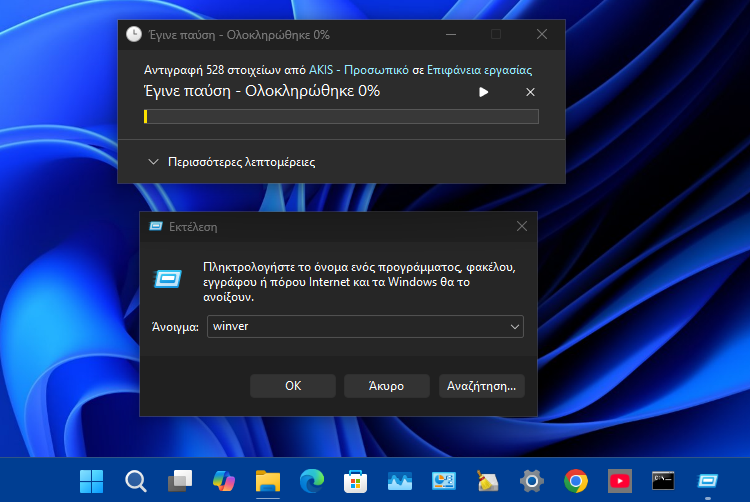Click the 'winver' text input field
Image resolution: width=750 pixels, height=502 pixels.
(355, 327)
